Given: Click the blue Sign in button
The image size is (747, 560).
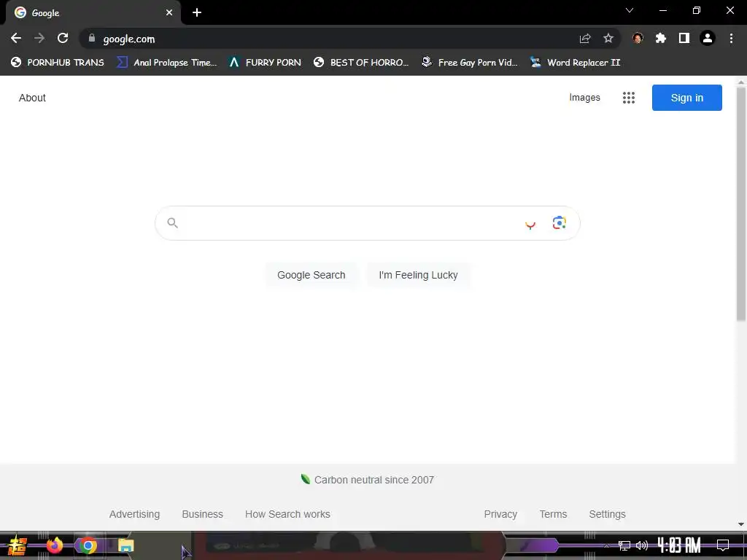Looking at the screenshot, I should 687,98.
